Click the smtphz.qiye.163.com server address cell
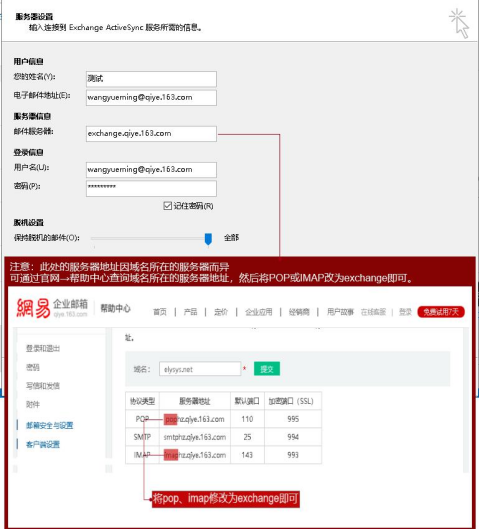Viewport: 479px width, 531px height. [x=195, y=437]
